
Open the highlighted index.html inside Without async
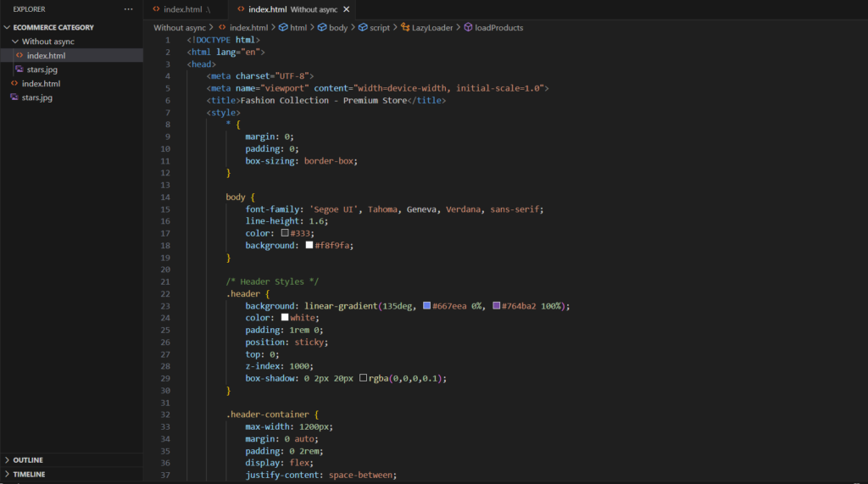(x=46, y=55)
